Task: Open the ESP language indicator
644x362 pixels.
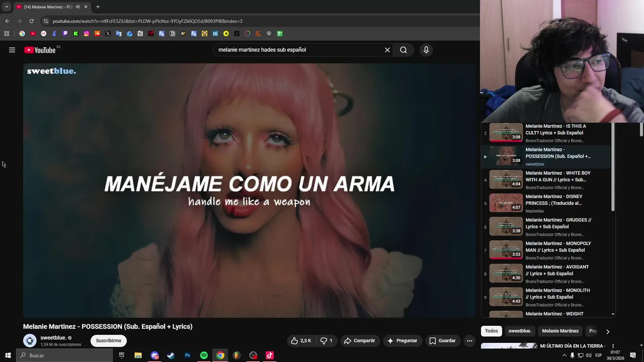Action: [x=598, y=355]
